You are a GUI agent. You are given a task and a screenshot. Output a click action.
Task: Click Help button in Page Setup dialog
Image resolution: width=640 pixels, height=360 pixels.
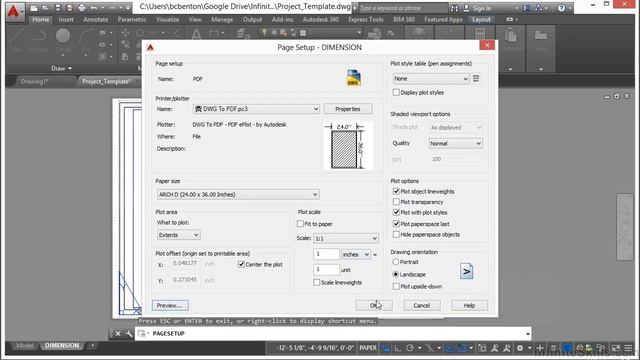click(469, 305)
